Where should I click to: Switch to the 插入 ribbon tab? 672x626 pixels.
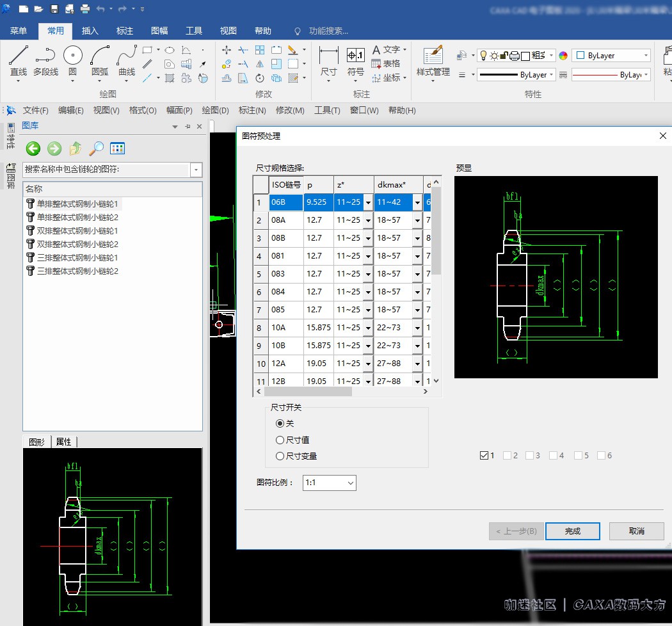point(90,31)
